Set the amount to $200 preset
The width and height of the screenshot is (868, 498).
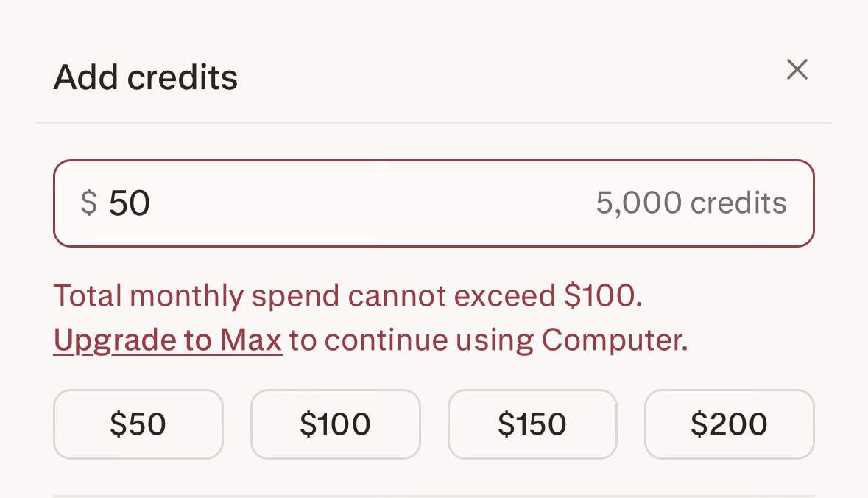[x=730, y=424]
